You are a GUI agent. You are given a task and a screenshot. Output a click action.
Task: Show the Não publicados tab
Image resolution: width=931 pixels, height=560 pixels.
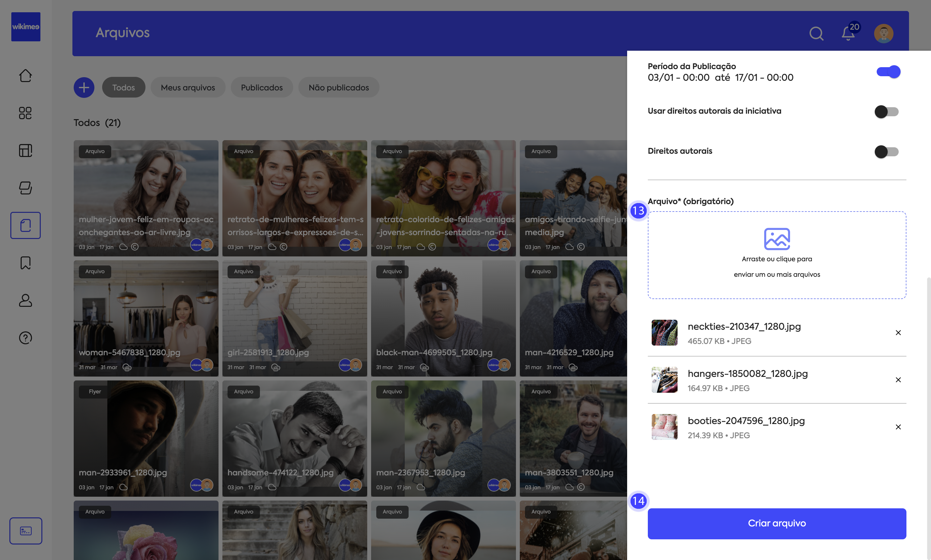[338, 88]
